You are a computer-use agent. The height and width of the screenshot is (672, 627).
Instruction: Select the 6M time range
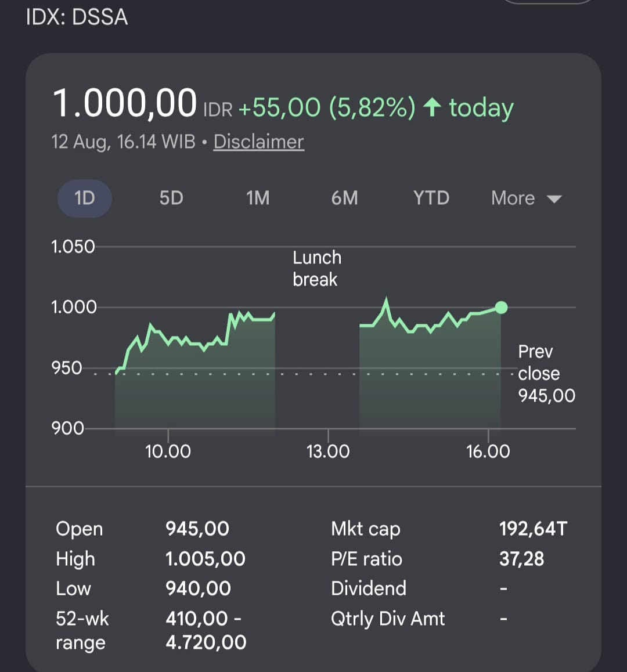(344, 198)
